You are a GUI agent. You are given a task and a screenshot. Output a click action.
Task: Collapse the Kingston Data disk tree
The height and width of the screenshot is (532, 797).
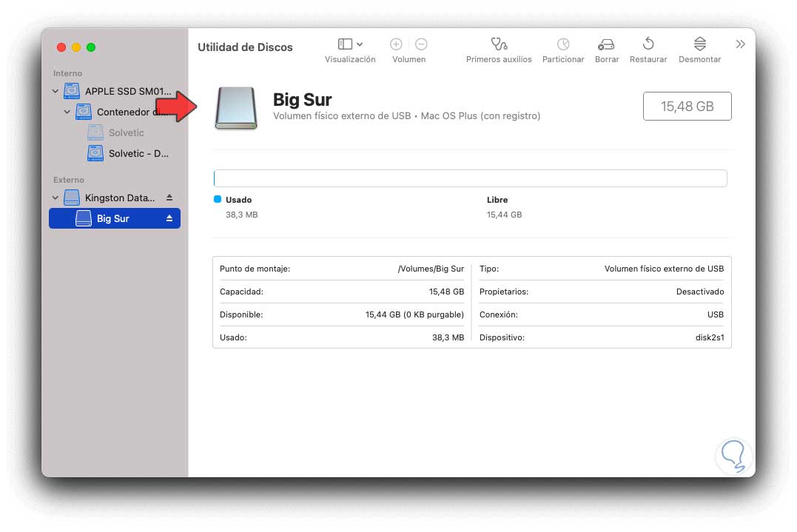click(x=55, y=198)
